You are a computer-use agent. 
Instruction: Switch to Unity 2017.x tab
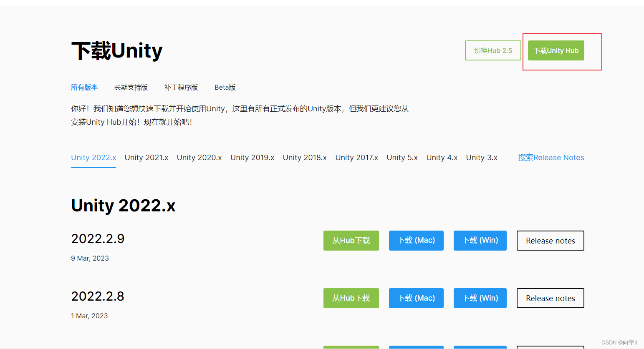(x=357, y=158)
